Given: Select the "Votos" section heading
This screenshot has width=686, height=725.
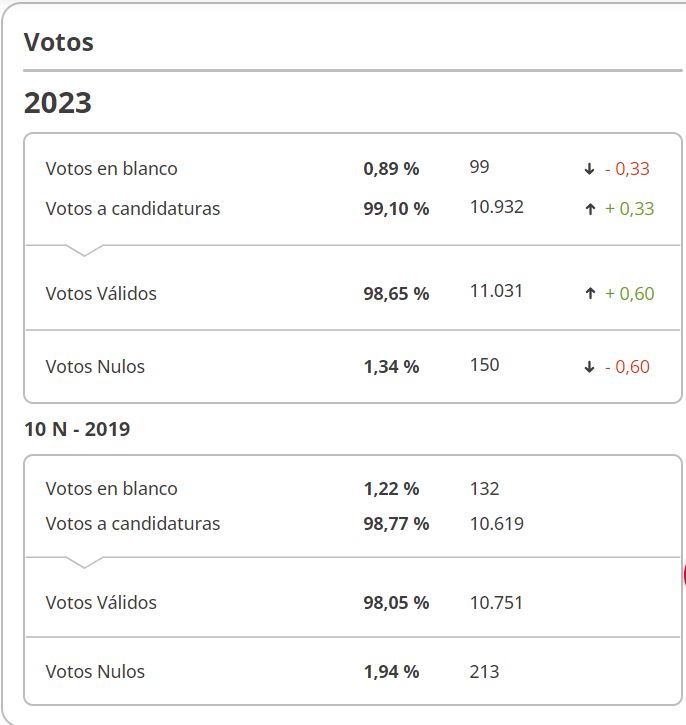Looking at the screenshot, I should pos(59,42).
